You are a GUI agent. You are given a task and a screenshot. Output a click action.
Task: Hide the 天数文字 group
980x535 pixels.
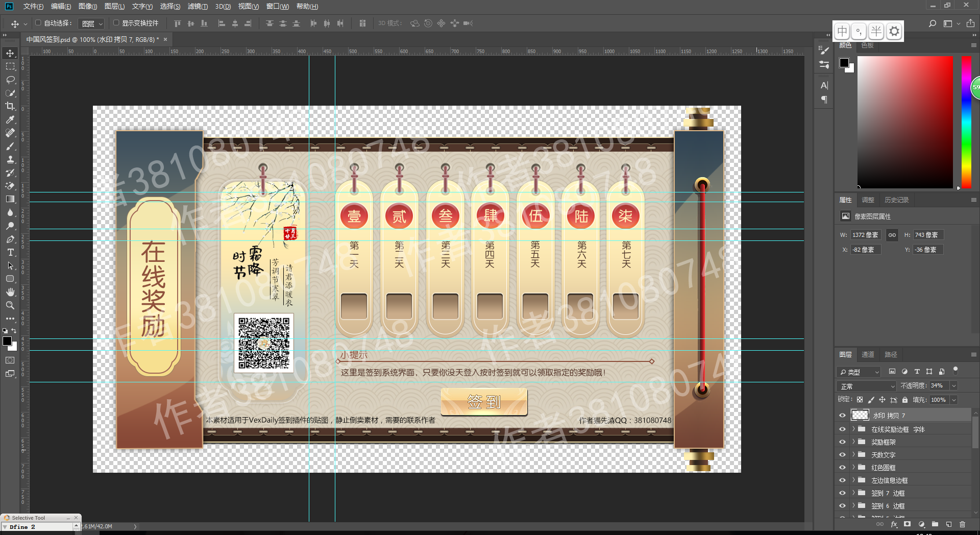point(842,455)
